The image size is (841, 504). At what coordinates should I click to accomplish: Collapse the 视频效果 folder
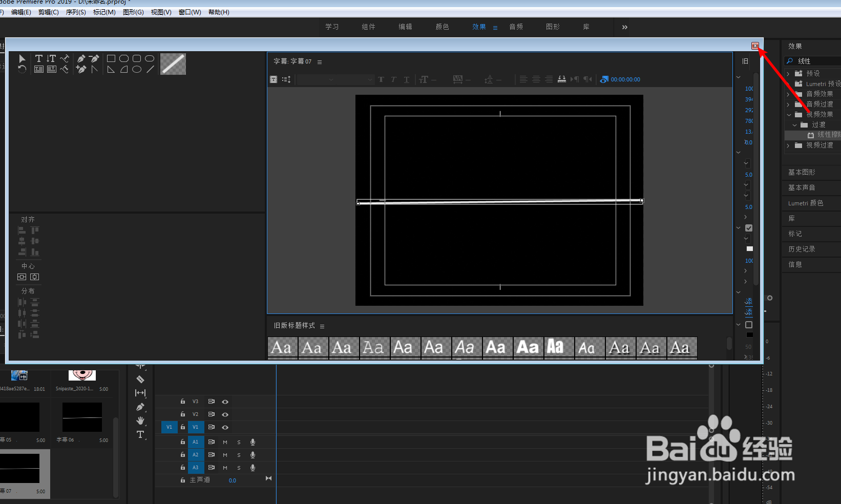789,115
